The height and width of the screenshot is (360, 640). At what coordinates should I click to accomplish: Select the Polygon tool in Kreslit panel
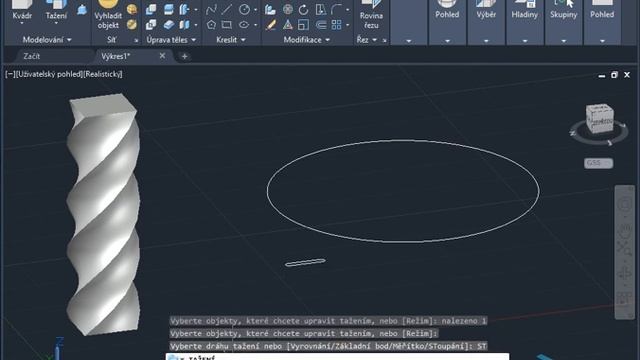211,25
